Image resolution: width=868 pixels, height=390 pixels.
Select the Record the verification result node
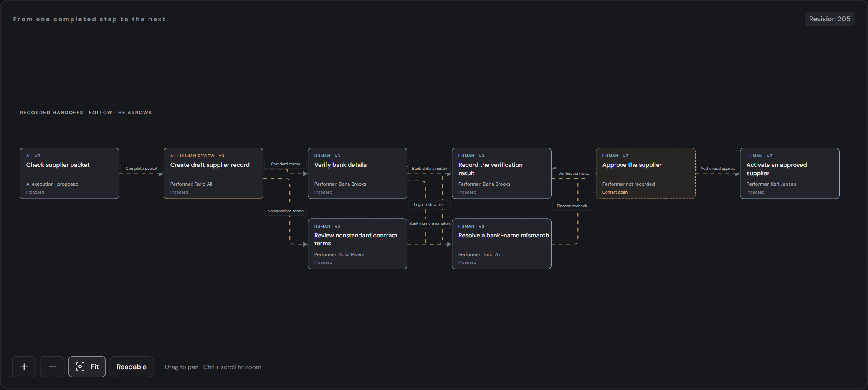501,174
